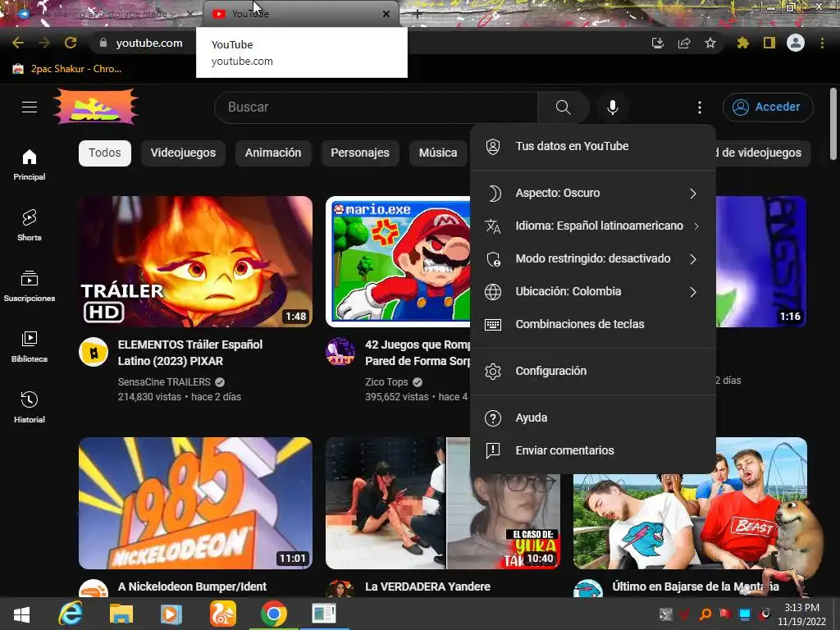Screen dimensions: 840x630
Task: Open the hamburger guide menu
Action: coord(30,107)
